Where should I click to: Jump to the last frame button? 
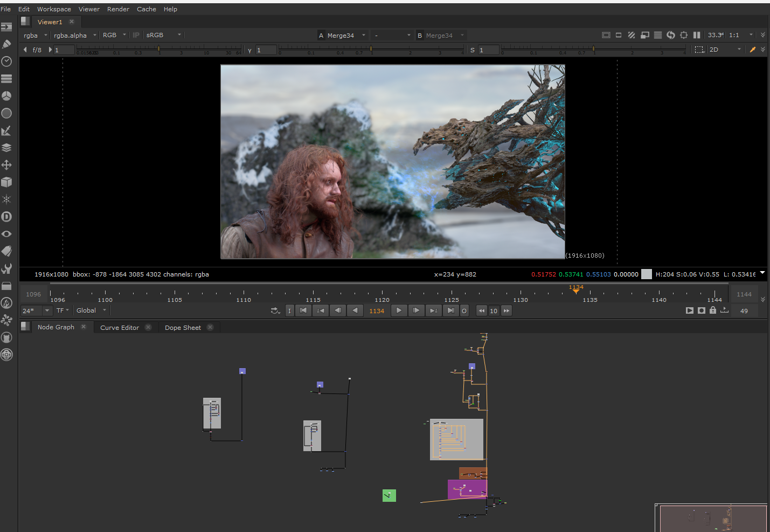tap(450, 310)
